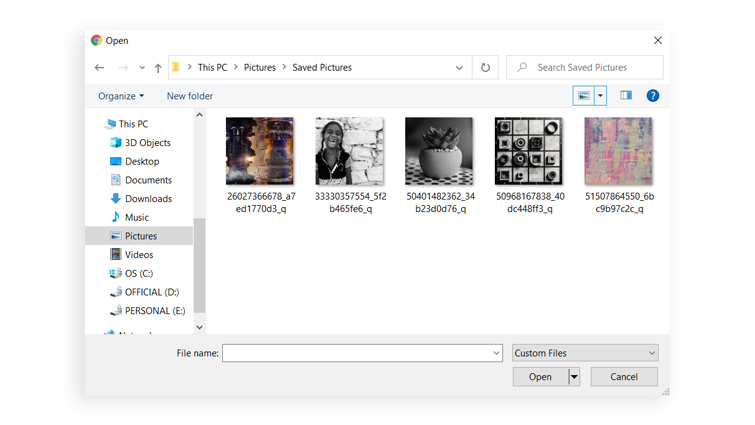
Task: Refresh the Saved Pictures folder
Action: pyautogui.click(x=485, y=68)
